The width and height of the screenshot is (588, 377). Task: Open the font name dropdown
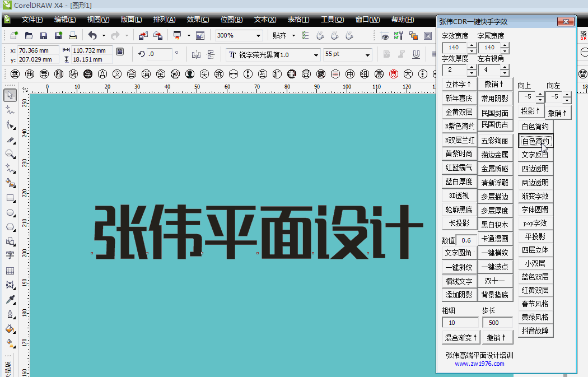click(x=316, y=55)
